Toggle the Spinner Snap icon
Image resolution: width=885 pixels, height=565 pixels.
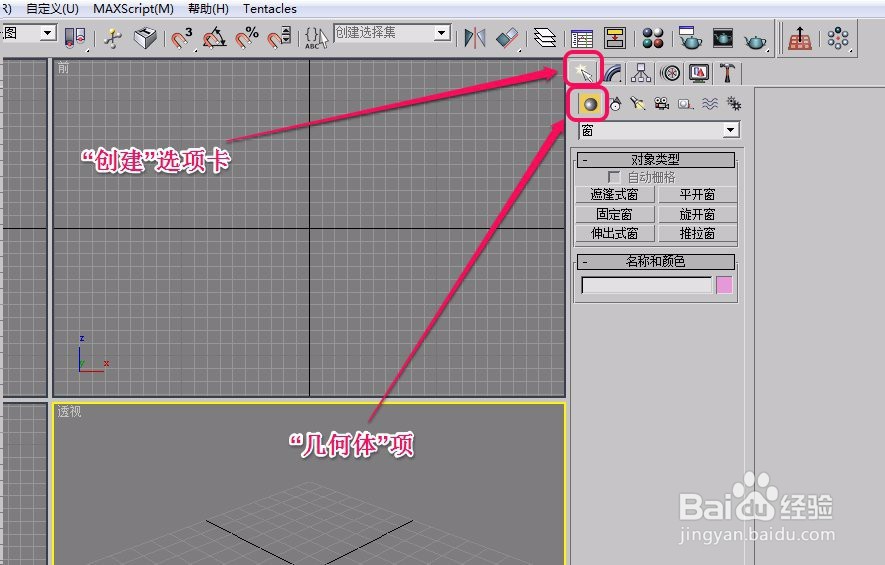click(x=279, y=38)
